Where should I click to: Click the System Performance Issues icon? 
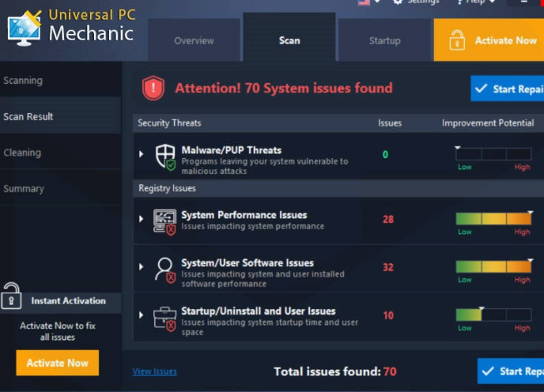pyautogui.click(x=165, y=220)
